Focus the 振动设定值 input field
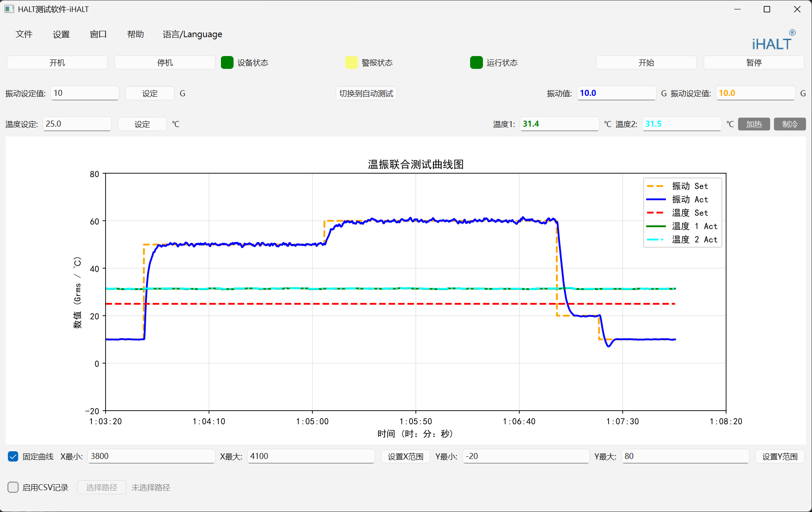This screenshot has height=512, width=812. [x=85, y=93]
